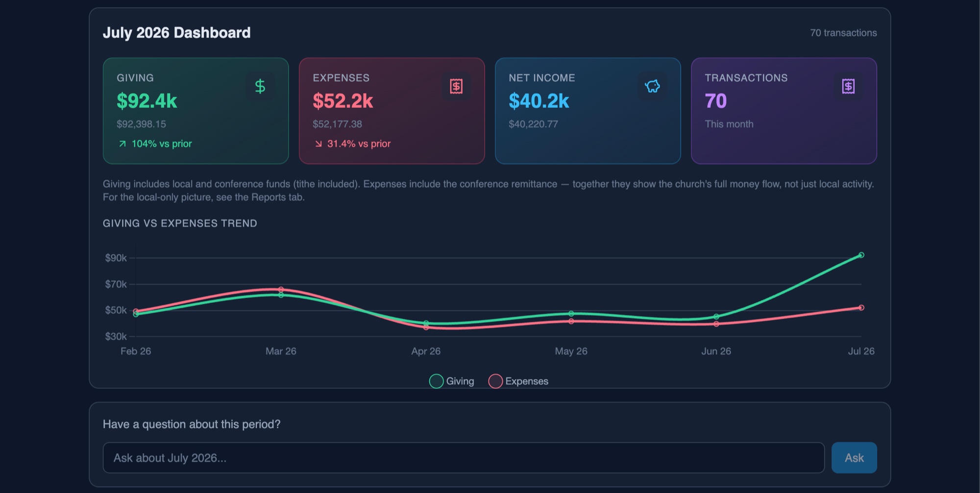Click the 104% vs prior text

(162, 144)
